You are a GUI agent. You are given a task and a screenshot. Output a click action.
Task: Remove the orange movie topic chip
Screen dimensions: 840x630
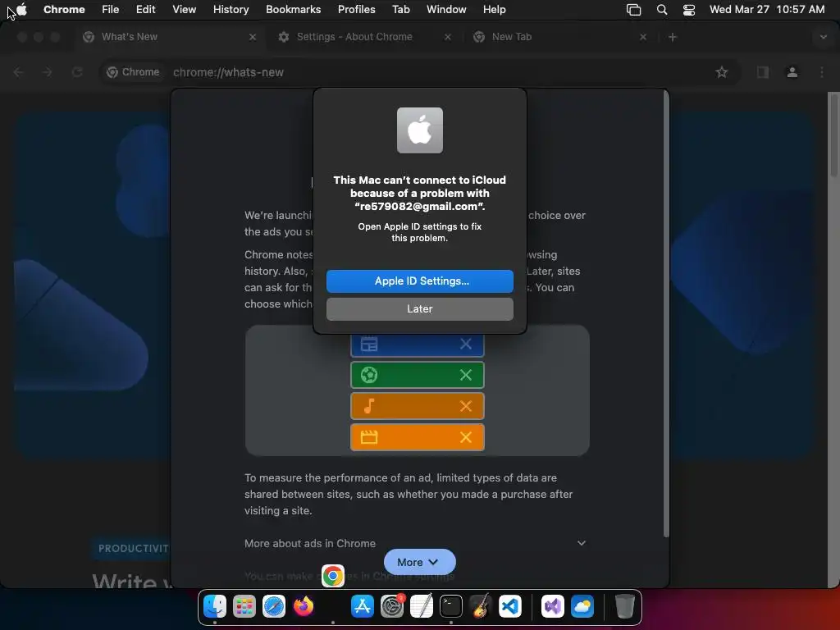pyautogui.click(x=466, y=437)
